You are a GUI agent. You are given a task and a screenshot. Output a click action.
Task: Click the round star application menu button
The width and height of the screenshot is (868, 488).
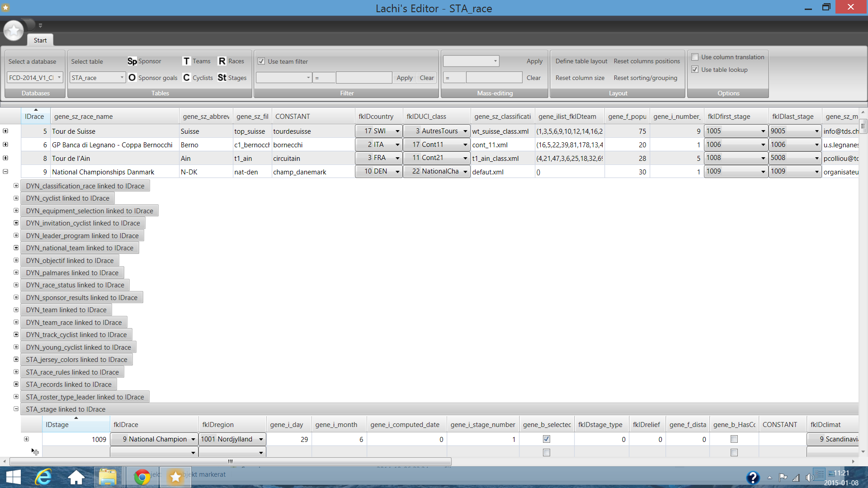click(14, 31)
